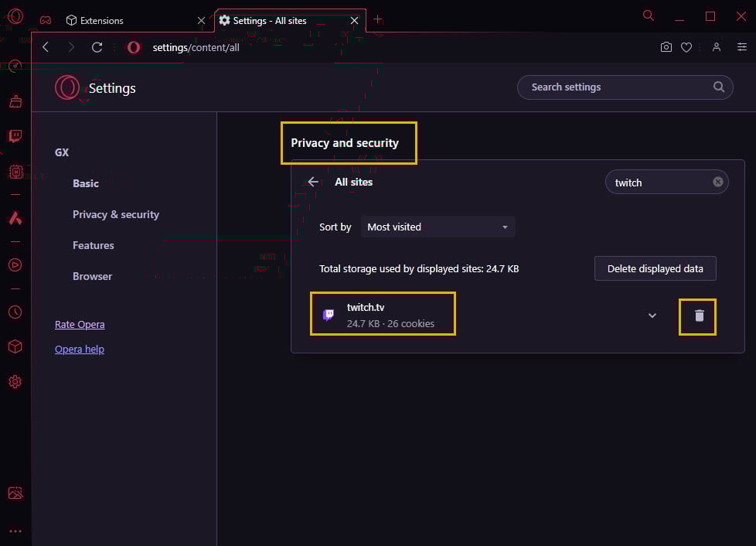Open the Player sidebar icon

15,264
